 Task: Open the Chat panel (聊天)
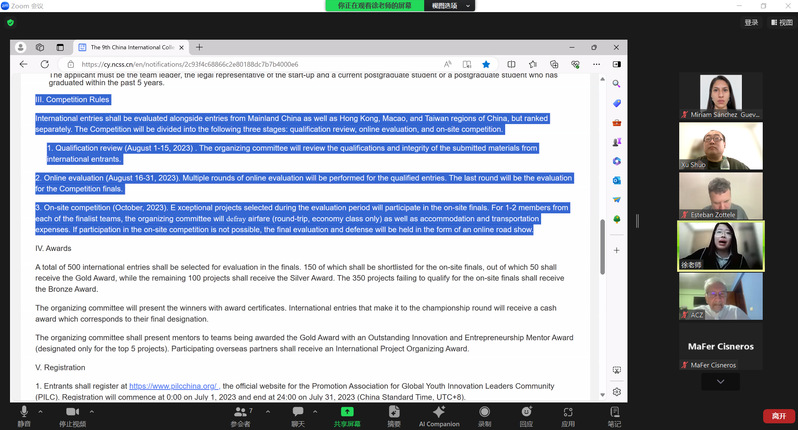coord(298,415)
